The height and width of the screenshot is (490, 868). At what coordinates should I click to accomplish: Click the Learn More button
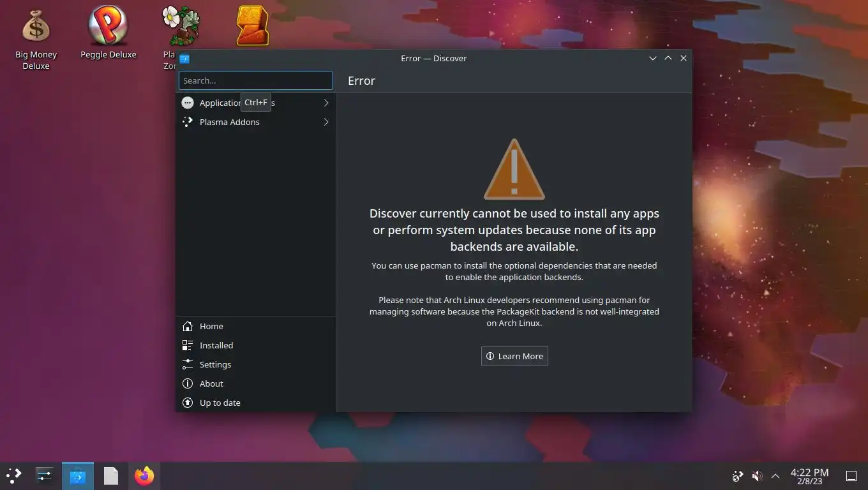coord(514,356)
